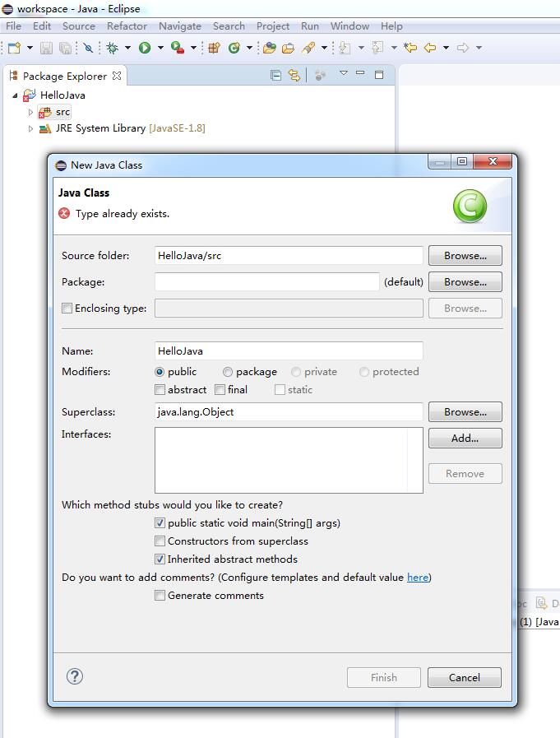
Task: Browse for the Source folder
Action: 465,256
